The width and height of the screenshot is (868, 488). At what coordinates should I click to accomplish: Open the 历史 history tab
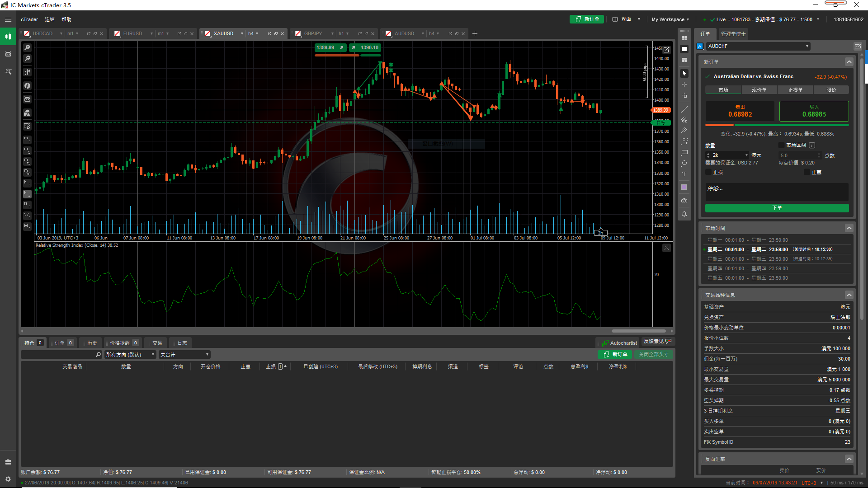tap(92, 343)
